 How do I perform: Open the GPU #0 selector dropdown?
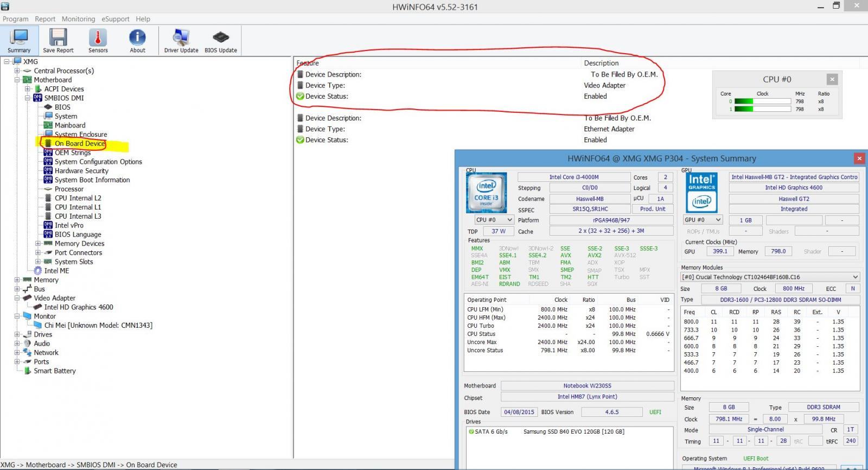703,220
